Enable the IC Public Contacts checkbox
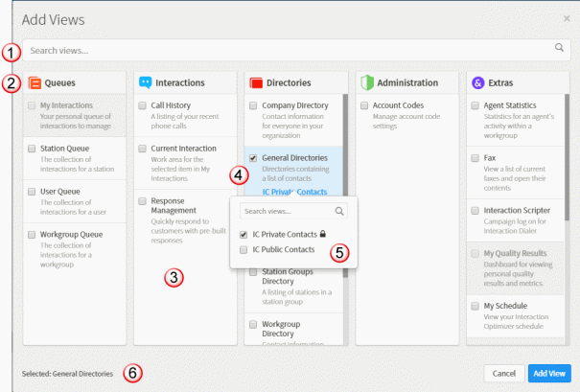 tap(244, 249)
